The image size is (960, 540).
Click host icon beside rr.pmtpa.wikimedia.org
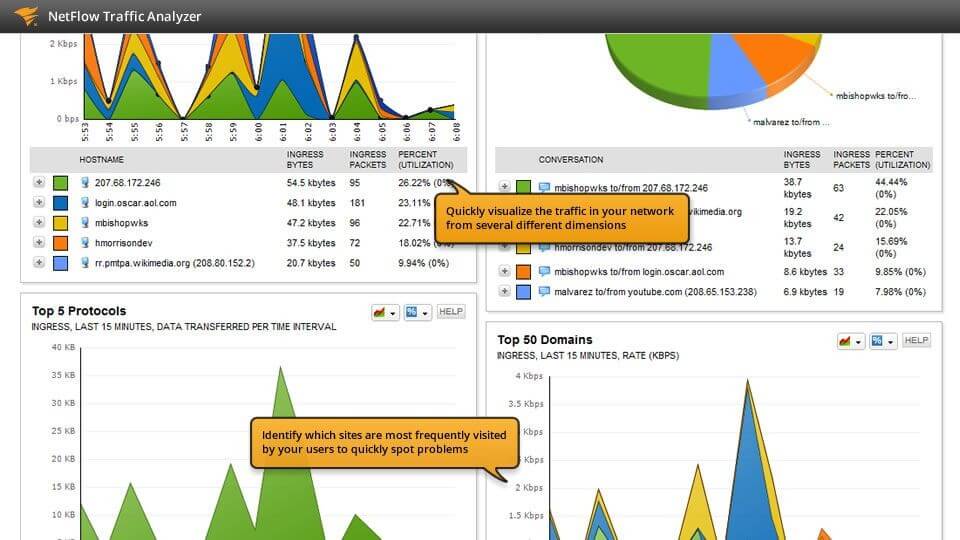tap(85, 263)
